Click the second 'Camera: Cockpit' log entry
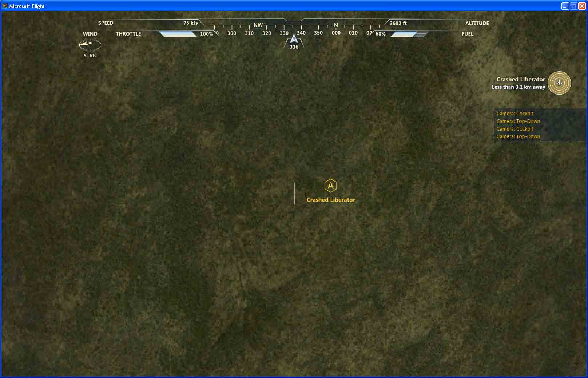Viewport: 588px width, 378px height. click(x=515, y=129)
